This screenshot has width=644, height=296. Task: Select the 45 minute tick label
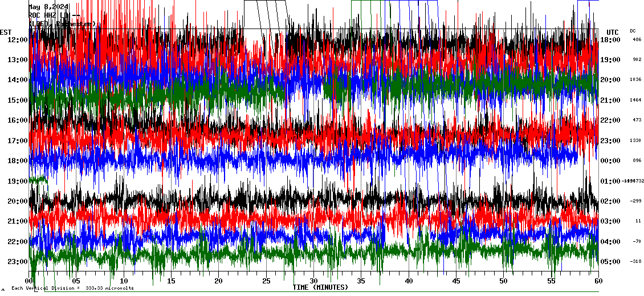pyautogui.click(x=456, y=281)
